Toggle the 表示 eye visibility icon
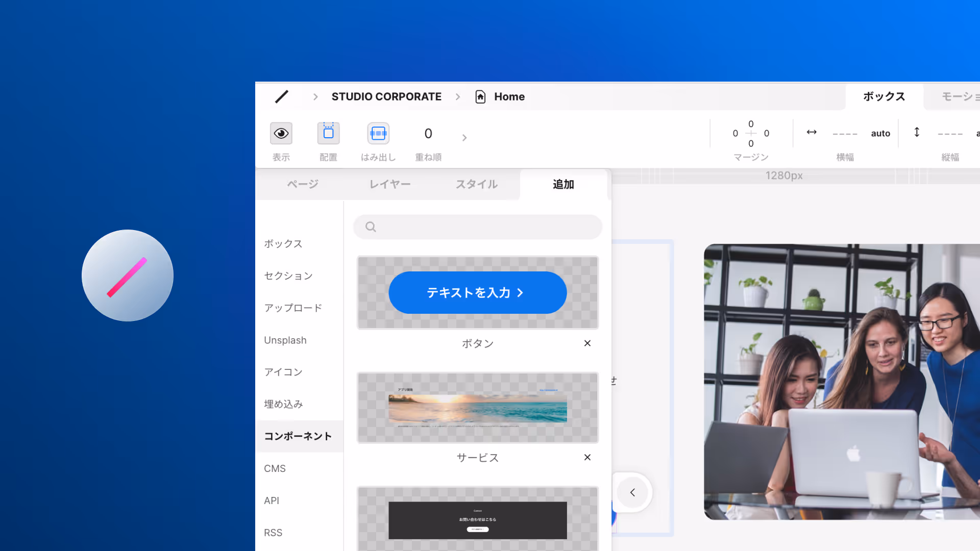The width and height of the screenshot is (980, 551). (x=281, y=133)
